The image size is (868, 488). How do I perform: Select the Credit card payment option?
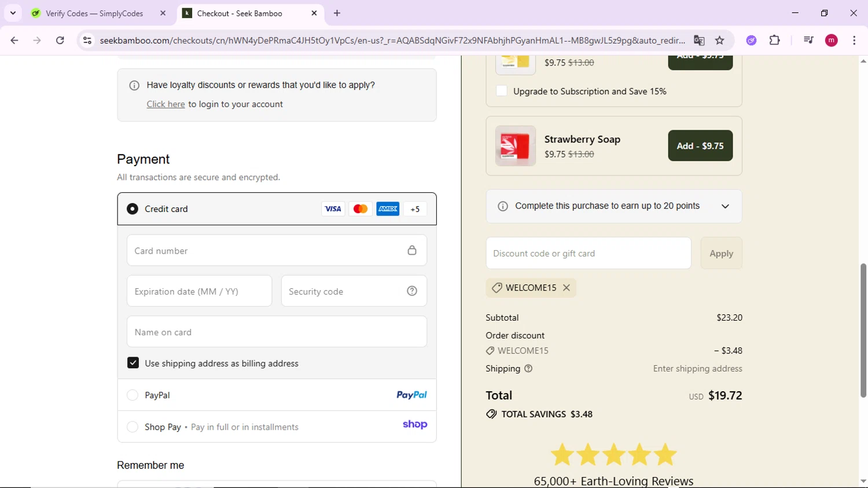pyautogui.click(x=133, y=208)
